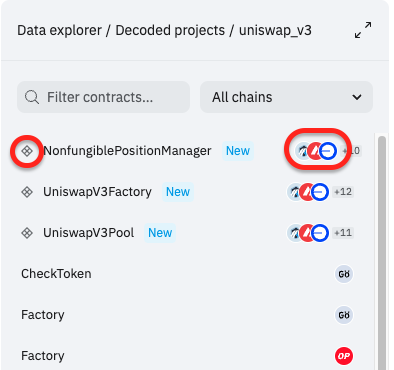Click the diamond icon beside UniswapV3Factory
394x370 pixels.
[27, 192]
